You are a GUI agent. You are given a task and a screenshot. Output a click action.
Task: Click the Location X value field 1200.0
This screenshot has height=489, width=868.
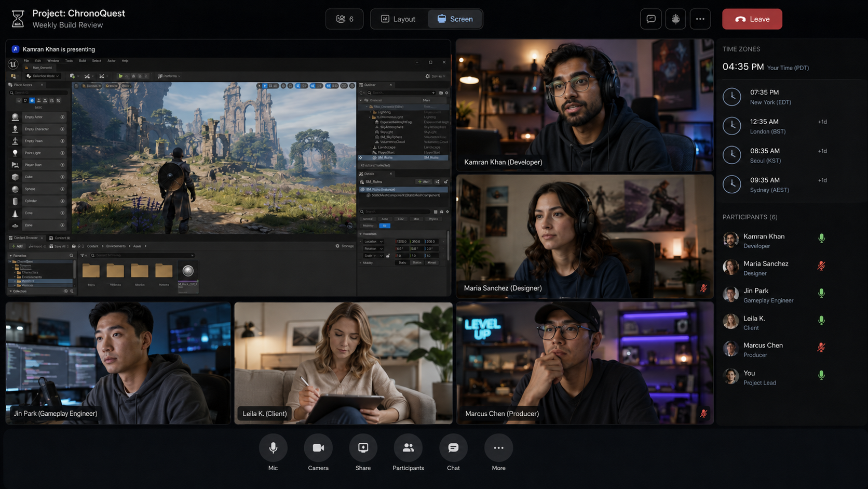(x=402, y=242)
